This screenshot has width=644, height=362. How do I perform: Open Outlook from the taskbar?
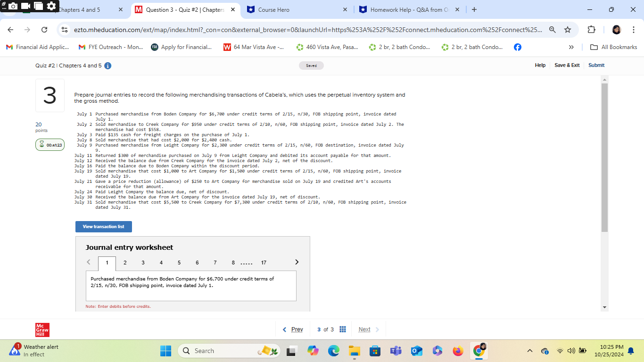tap(416, 351)
